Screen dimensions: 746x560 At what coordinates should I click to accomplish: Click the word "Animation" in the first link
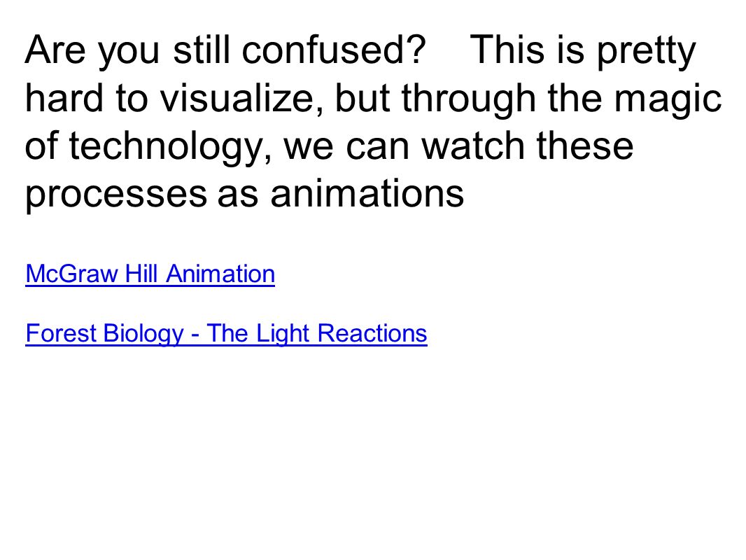(220, 274)
